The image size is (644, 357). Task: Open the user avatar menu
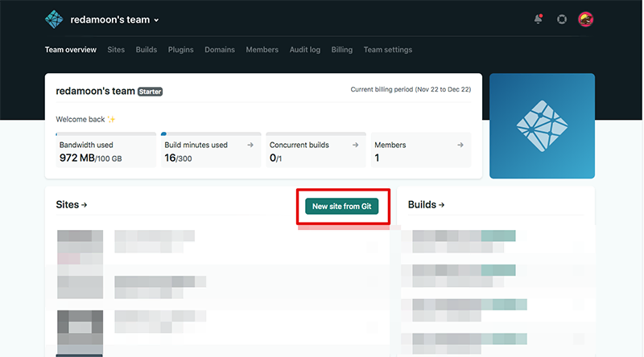[585, 19]
